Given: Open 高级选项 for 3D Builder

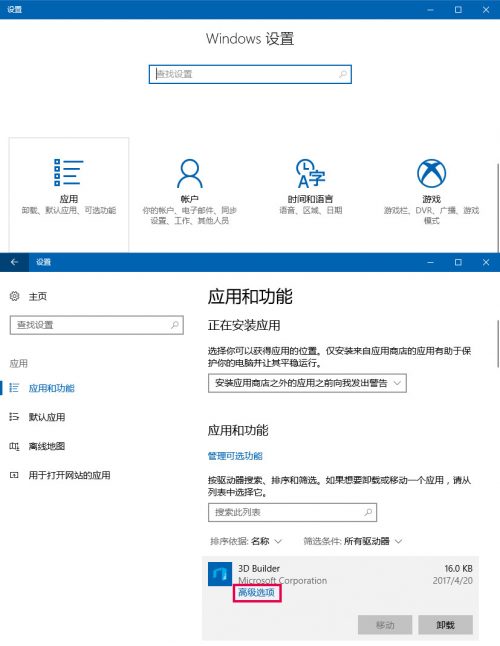Looking at the screenshot, I should pos(256,592).
